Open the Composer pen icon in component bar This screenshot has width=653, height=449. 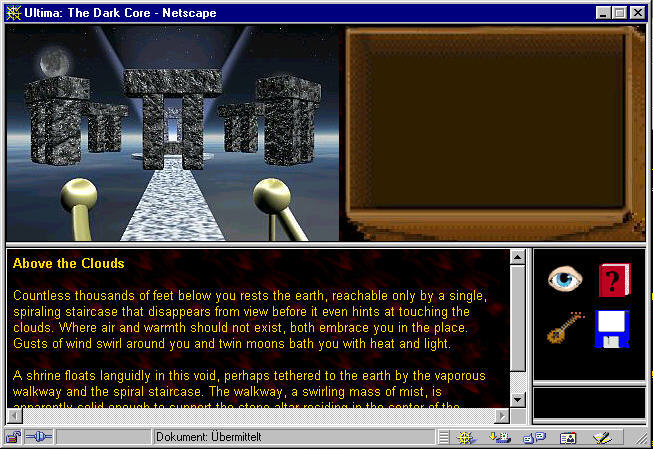602,437
